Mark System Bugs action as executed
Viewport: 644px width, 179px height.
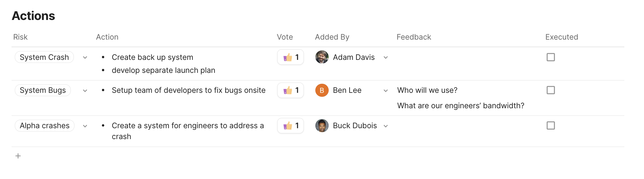pyautogui.click(x=550, y=90)
